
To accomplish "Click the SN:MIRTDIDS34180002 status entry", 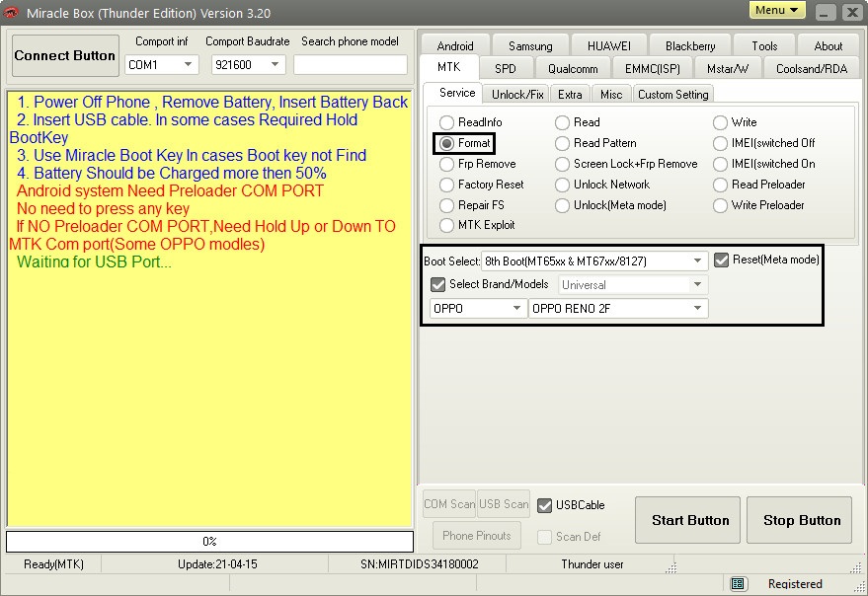I will 419,564.
